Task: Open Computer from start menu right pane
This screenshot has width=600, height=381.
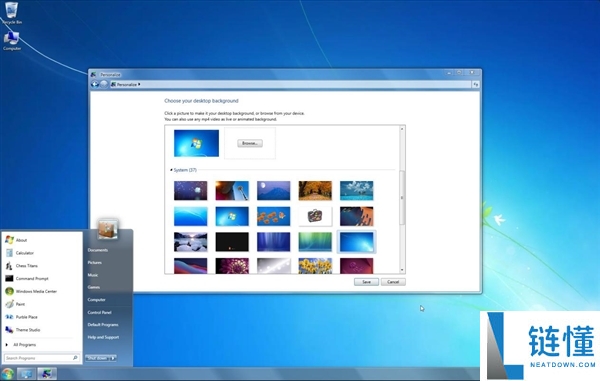Action: [x=96, y=300]
